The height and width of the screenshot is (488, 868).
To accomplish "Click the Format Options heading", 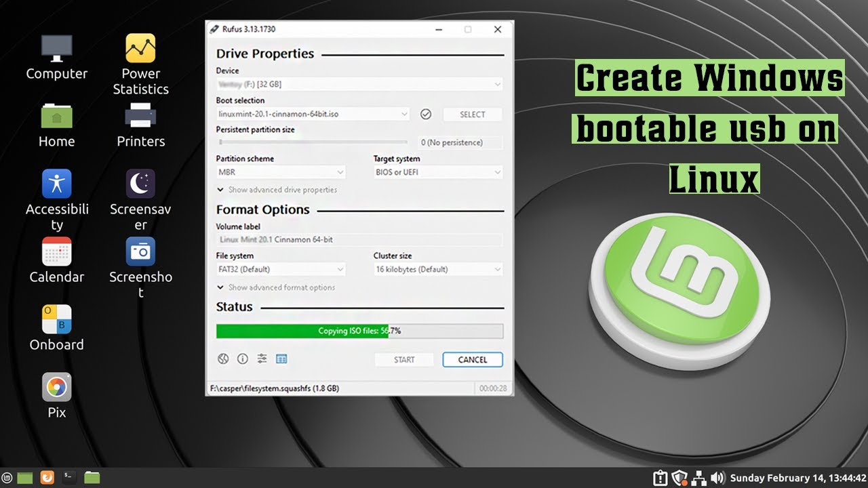I will 262,209.
